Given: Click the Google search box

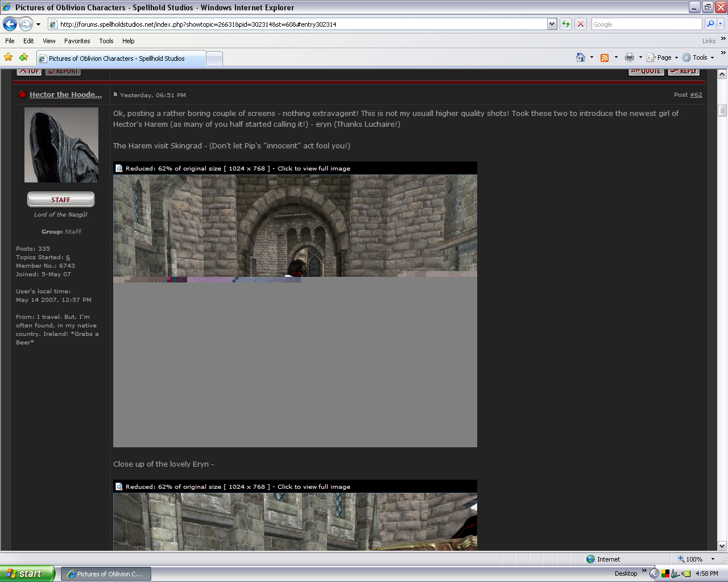Looking at the screenshot, I should click(647, 24).
